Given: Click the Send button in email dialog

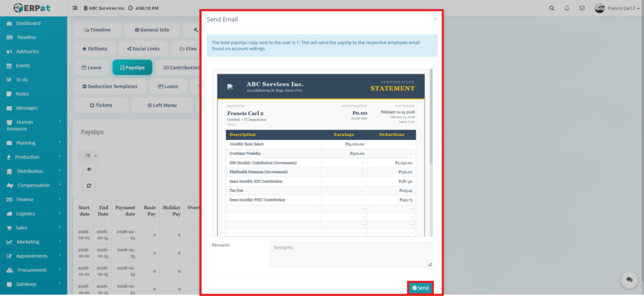Looking at the screenshot, I should coord(420,288).
